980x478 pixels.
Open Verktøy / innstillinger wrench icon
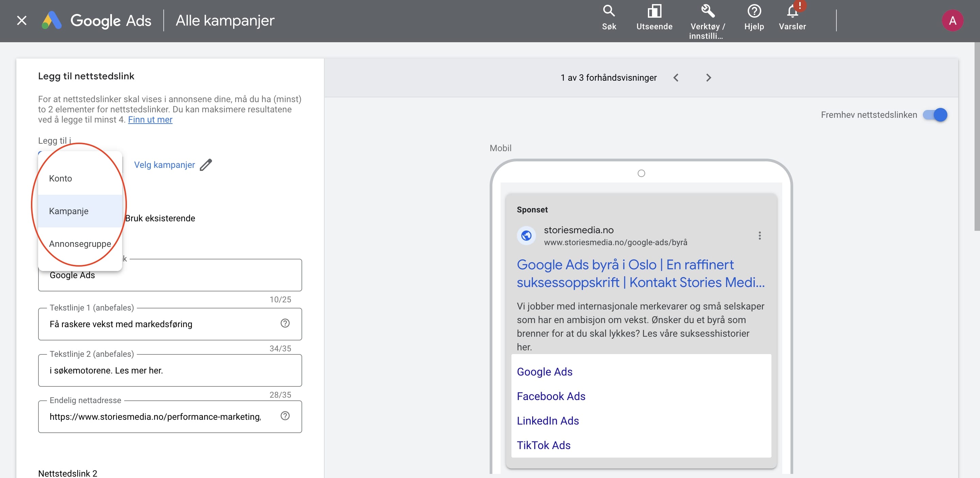click(x=708, y=12)
